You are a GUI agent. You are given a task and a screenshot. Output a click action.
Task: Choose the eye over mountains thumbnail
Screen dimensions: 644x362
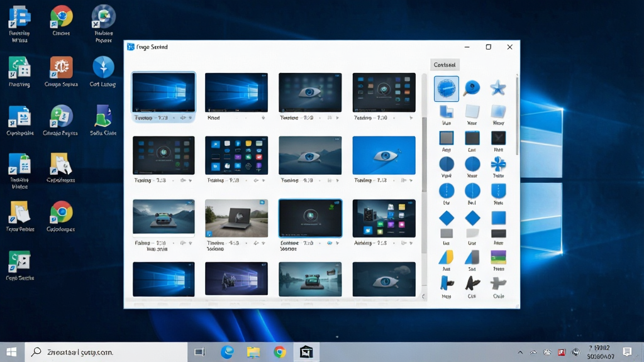click(310, 156)
